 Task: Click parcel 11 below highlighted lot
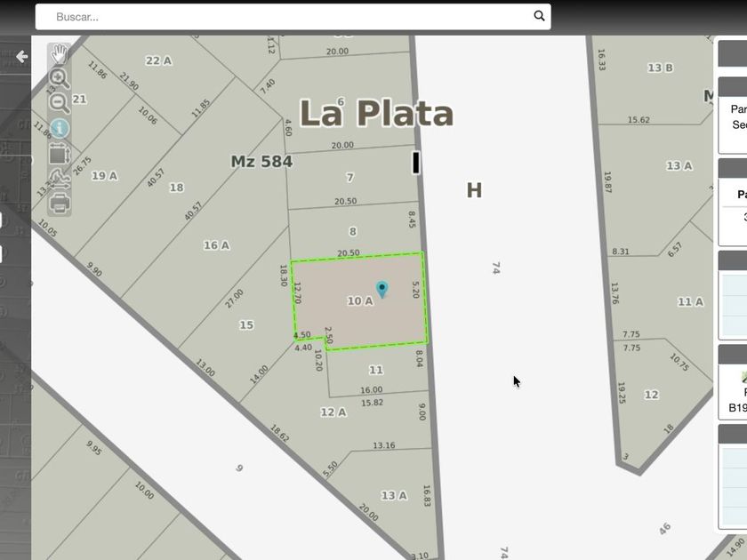point(376,370)
